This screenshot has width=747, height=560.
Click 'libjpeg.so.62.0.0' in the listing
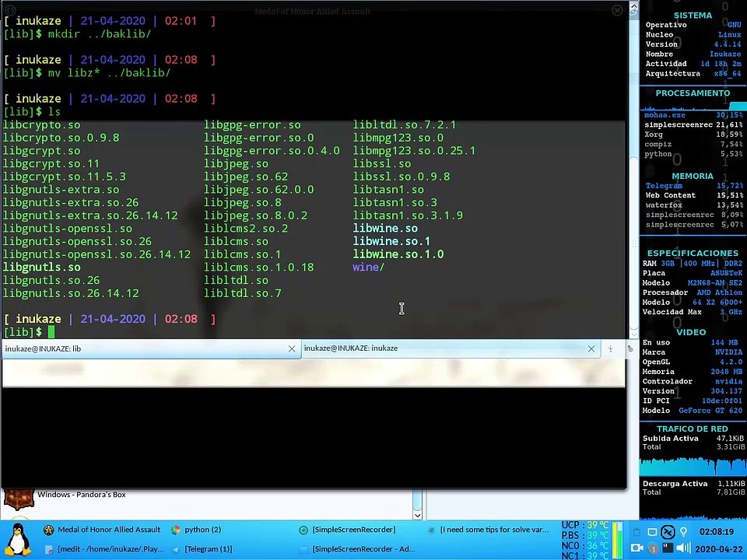pos(259,190)
